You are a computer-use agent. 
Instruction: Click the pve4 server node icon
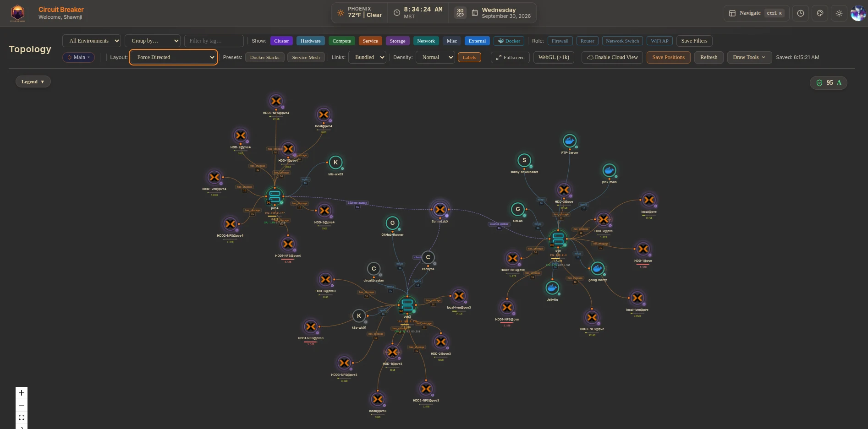[x=275, y=196]
